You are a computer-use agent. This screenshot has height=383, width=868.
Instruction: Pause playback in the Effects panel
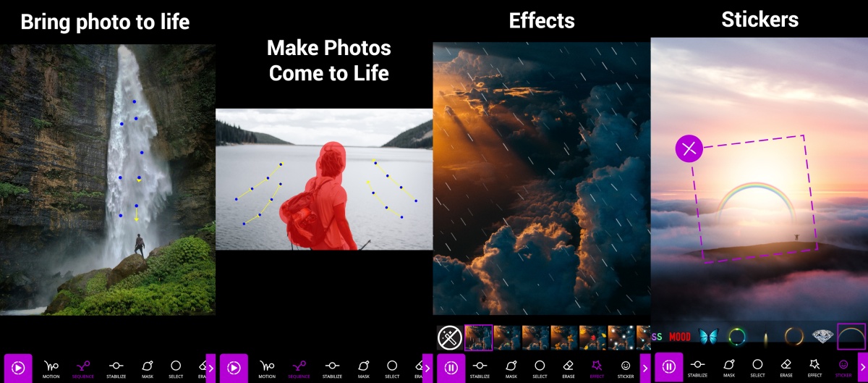[x=451, y=368]
